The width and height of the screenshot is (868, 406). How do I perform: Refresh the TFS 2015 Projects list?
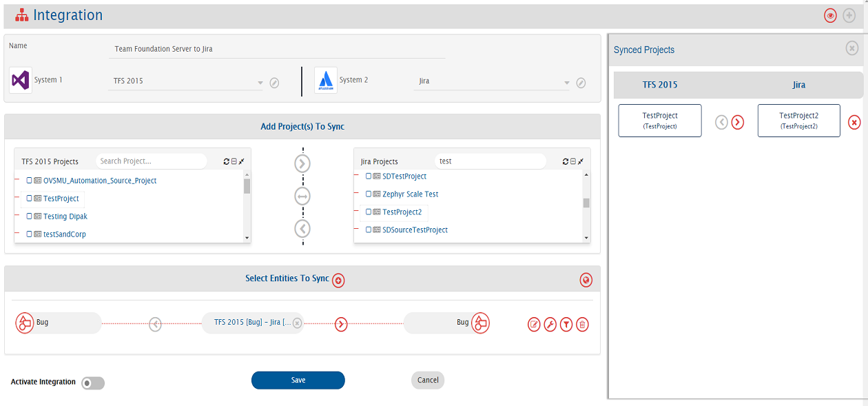[x=227, y=161]
